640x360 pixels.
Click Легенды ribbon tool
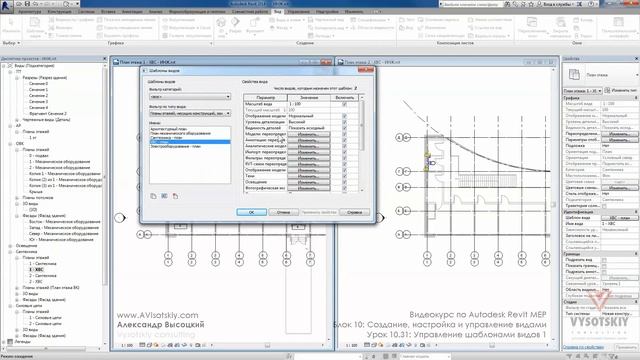[x=322, y=36]
